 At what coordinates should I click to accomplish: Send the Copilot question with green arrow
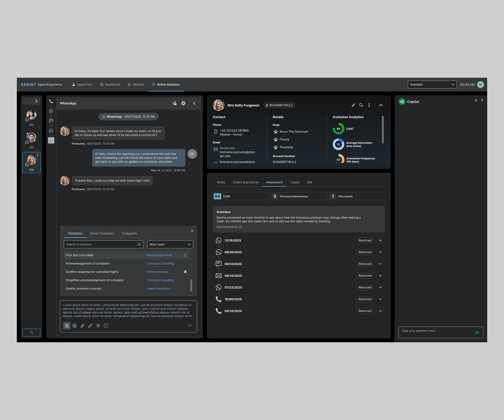pos(477,333)
